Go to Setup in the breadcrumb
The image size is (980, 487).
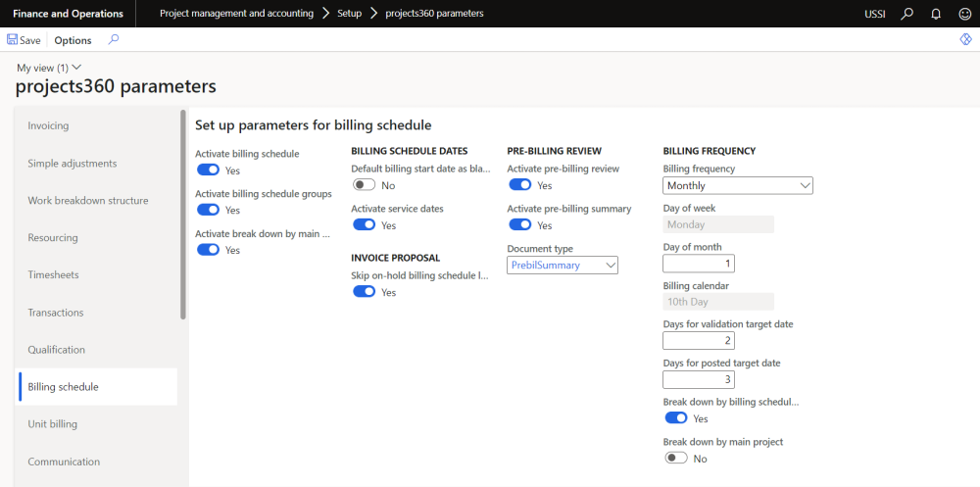pos(350,14)
